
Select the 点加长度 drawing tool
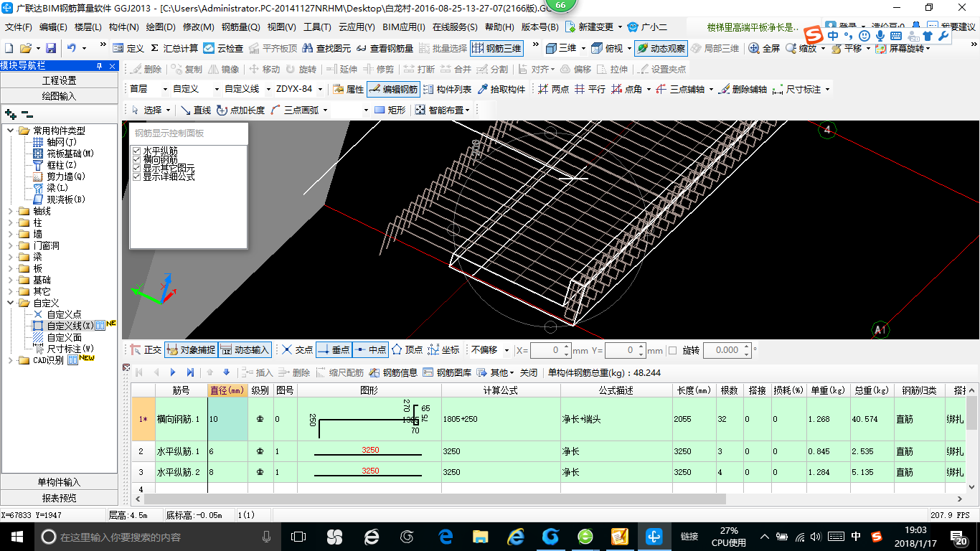point(240,110)
